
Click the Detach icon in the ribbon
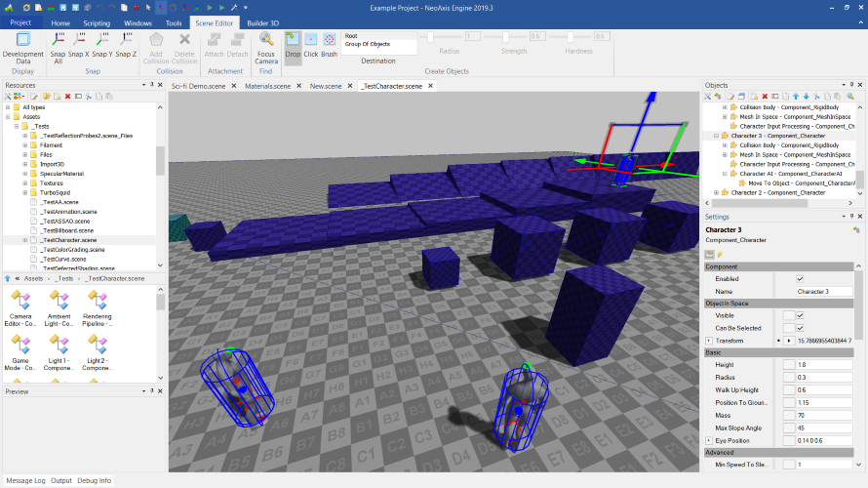coord(238,40)
